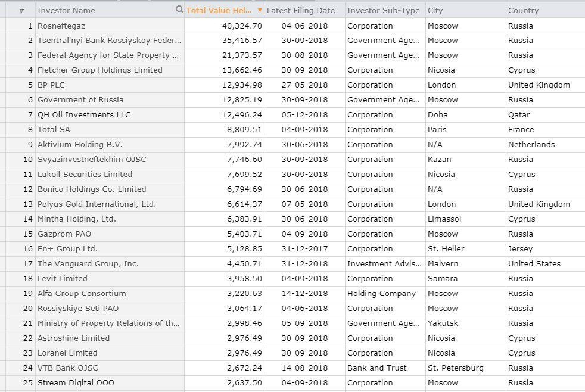The image size is (585, 392).
Task: Select Alfa Group Consortium
Action: tap(82, 294)
